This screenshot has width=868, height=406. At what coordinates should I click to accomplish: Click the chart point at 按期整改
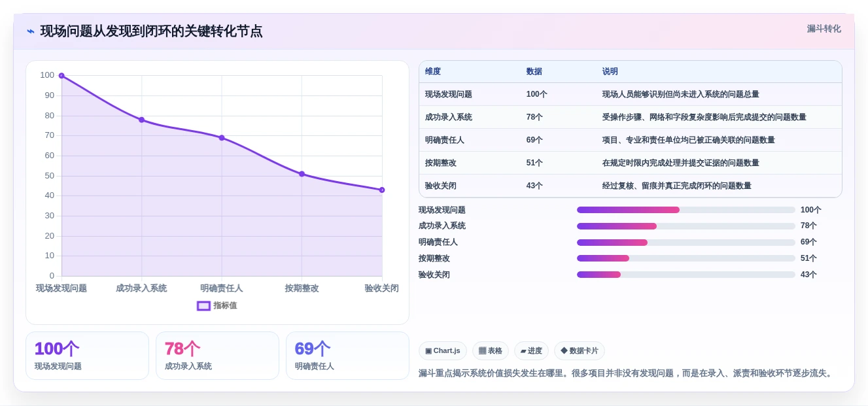point(302,174)
